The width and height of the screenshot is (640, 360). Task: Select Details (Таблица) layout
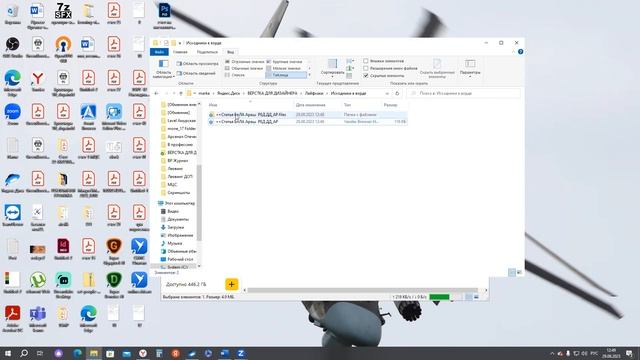pos(286,75)
